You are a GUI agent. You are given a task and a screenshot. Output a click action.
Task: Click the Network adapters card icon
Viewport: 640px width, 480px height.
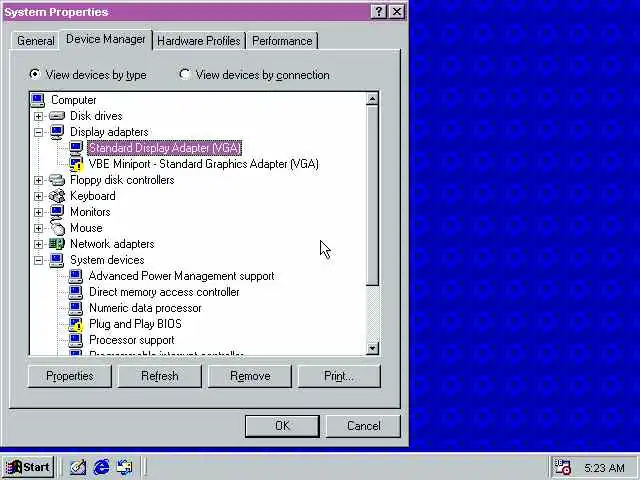point(57,244)
